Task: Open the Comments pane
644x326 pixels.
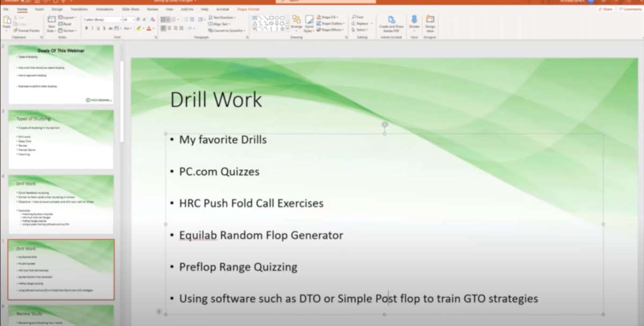Action: pos(630,9)
